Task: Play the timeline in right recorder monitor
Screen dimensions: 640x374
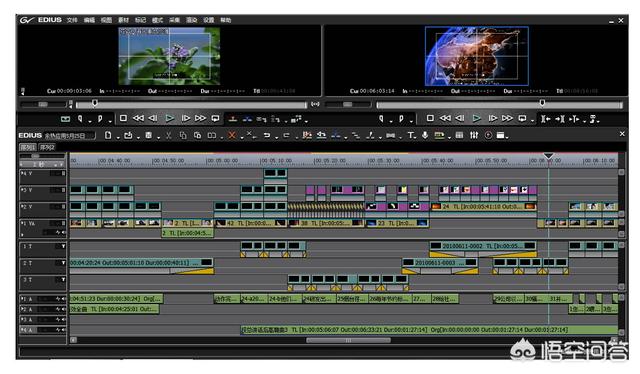Action: click(476, 118)
